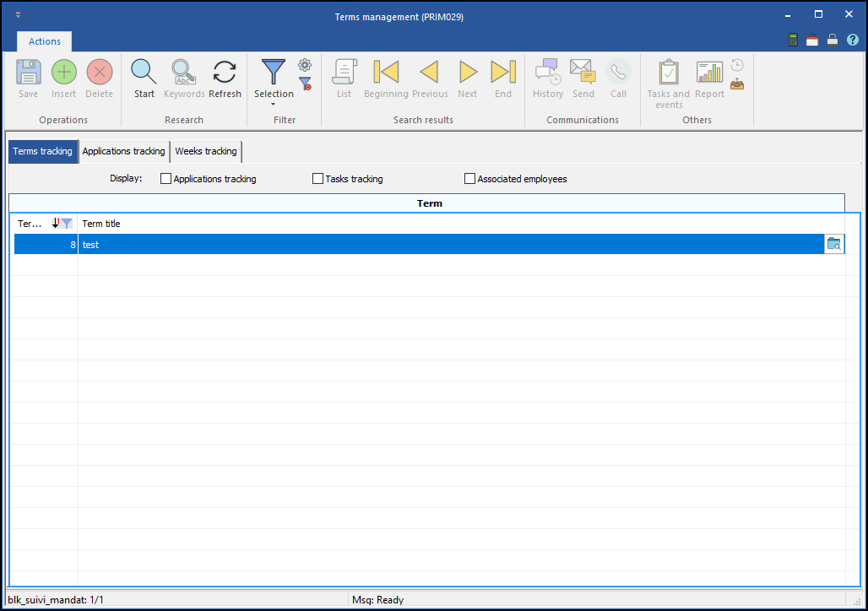The width and height of the screenshot is (868, 611).
Task: Open Help with the question mark icon
Action: [x=853, y=40]
